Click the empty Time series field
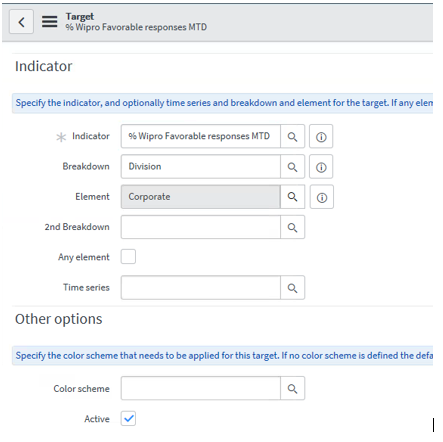Image resolution: width=443 pixels, height=442 pixels. click(x=201, y=288)
